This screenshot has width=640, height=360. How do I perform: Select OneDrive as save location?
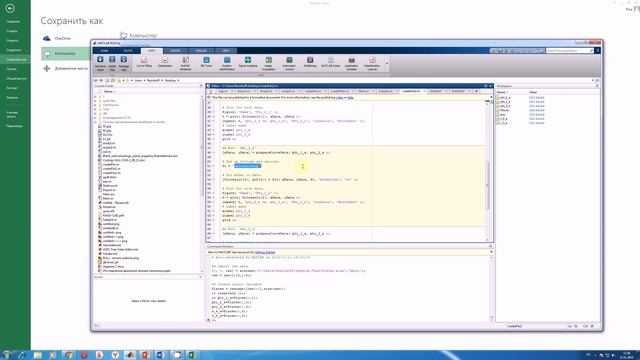57,38
